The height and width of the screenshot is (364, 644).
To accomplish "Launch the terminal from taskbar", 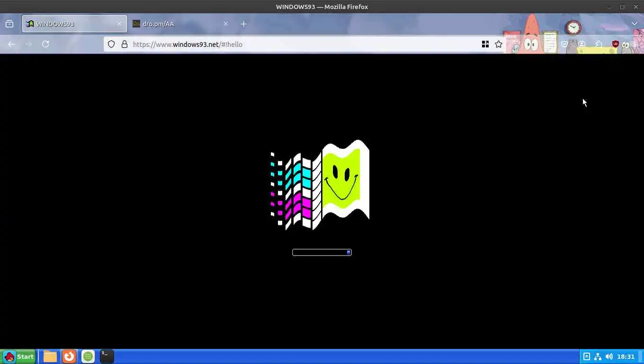I will point(107,356).
